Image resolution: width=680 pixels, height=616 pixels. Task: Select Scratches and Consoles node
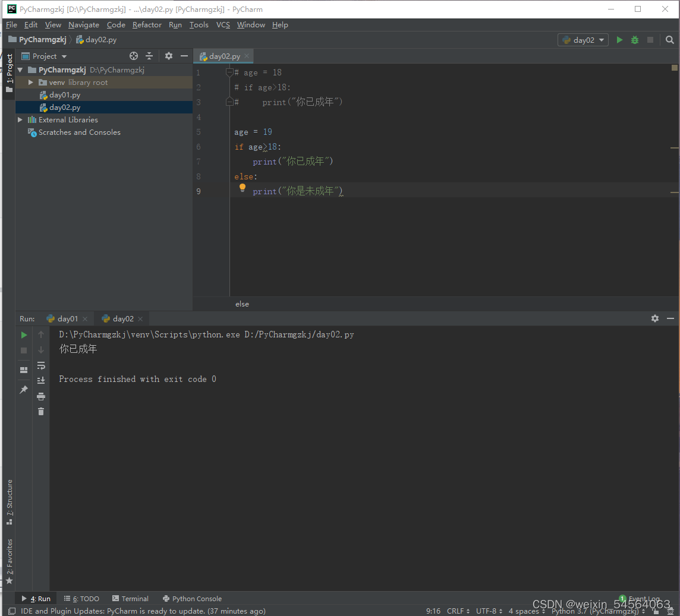coord(80,132)
